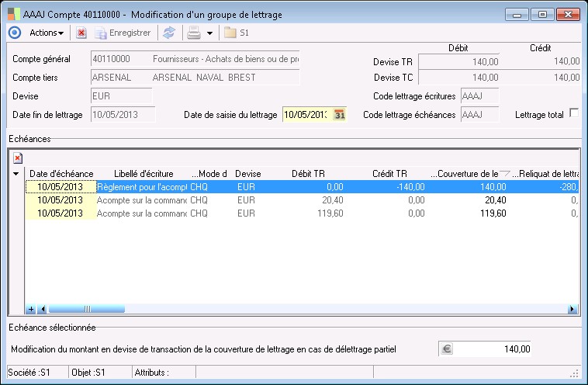Click the horizontal scrollbar left arrow
This screenshot has width=588, height=385.
click(43, 309)
